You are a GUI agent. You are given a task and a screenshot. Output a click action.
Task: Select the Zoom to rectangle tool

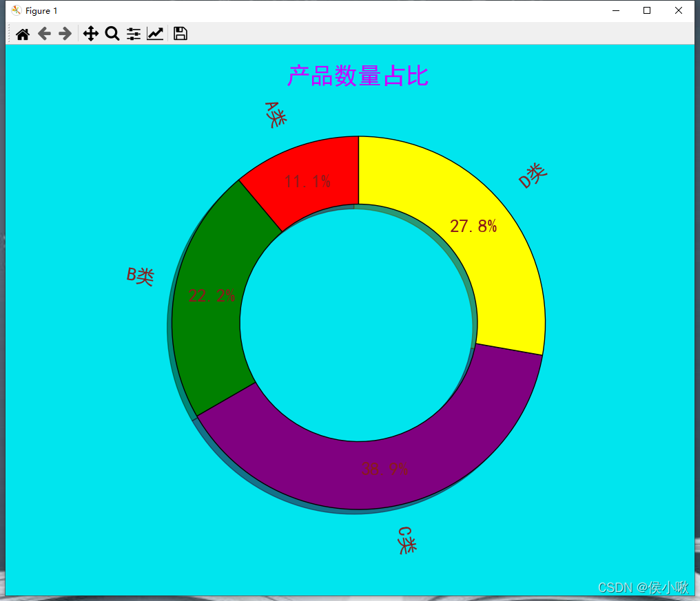coord(112,34)
